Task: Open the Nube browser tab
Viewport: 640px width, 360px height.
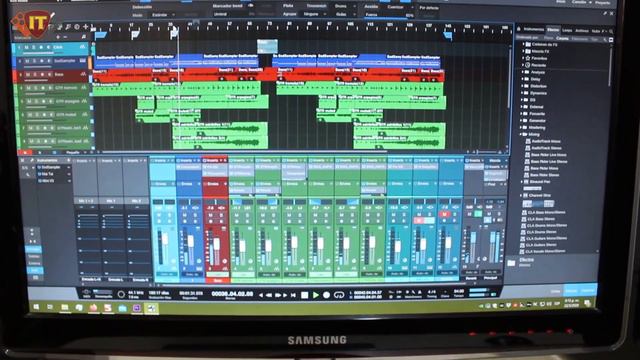Action: click(596, 31)
